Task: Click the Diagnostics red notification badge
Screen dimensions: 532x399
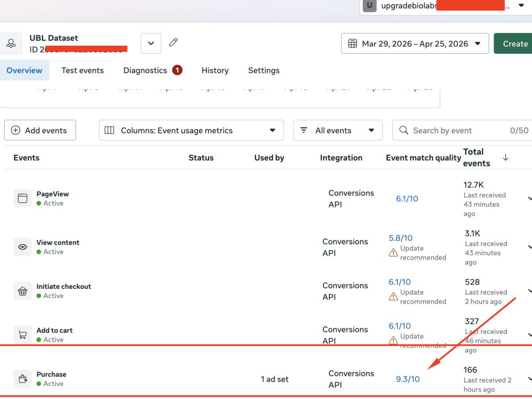Action: tap(177, 70)
